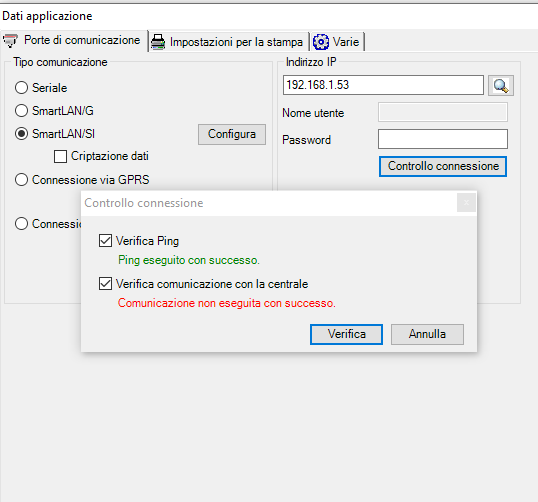Focus the IP address field showing 192.168.1.53
This screenshot has height=502, width=538.
click(383, 85)
